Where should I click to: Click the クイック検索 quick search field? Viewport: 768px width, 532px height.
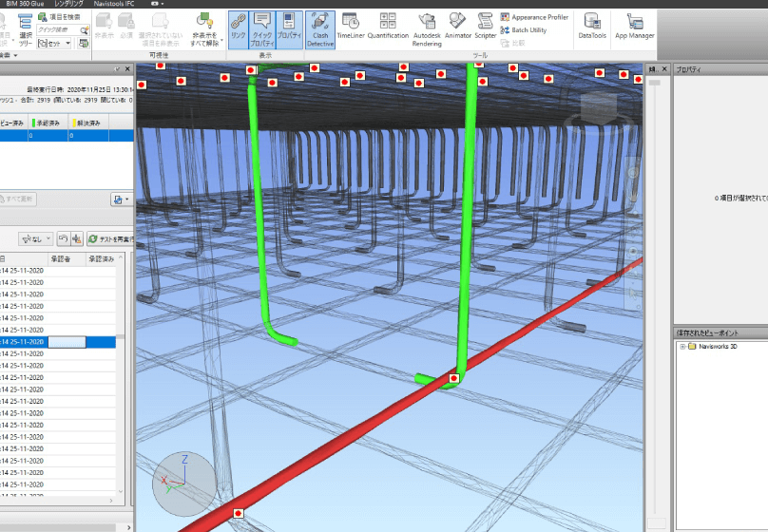coord(57,29)
